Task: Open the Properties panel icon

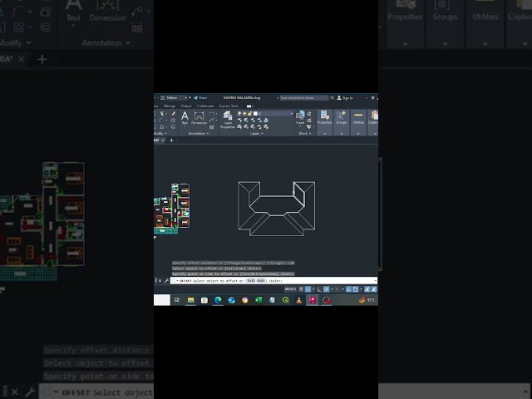Action: point(325,117)
